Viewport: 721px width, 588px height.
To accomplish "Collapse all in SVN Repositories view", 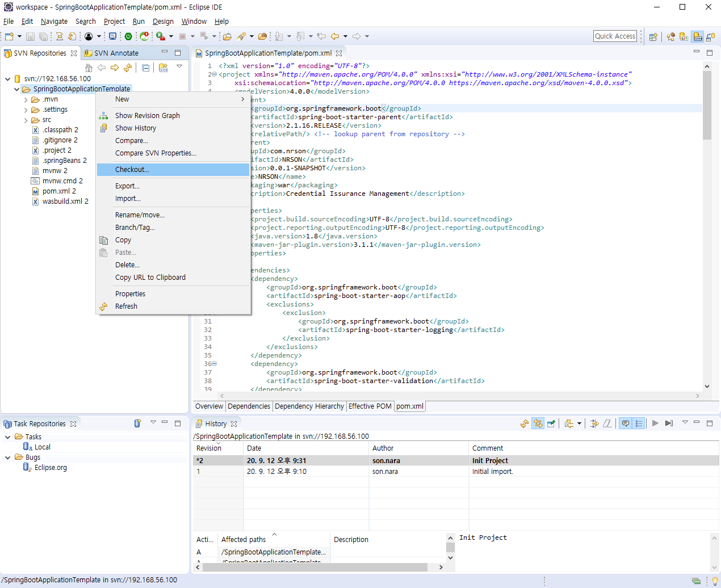I will pos(146,68).
